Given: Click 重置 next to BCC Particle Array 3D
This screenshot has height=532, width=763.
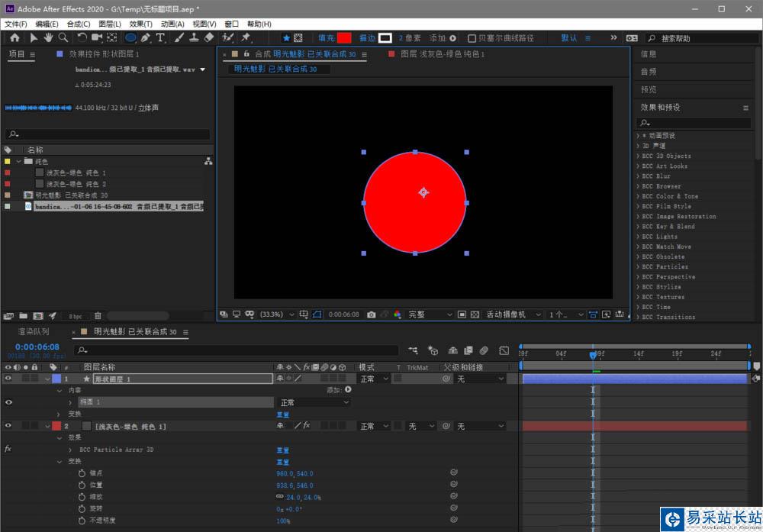Looking at the screenshot, I should tap(282, 450).
